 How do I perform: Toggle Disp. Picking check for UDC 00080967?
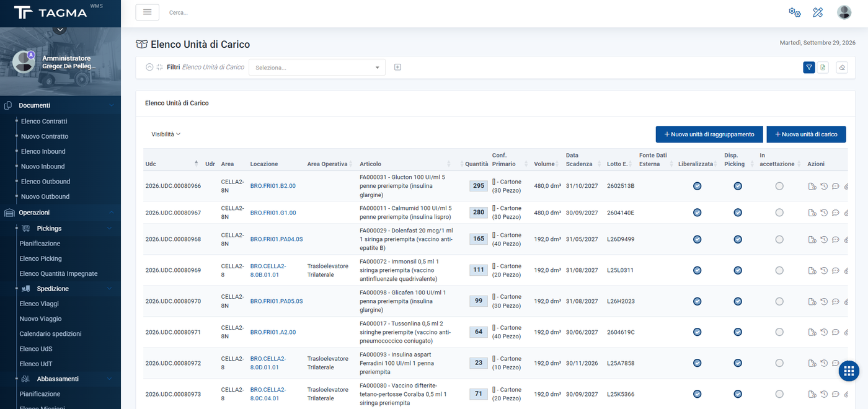(x=738, y=213)
